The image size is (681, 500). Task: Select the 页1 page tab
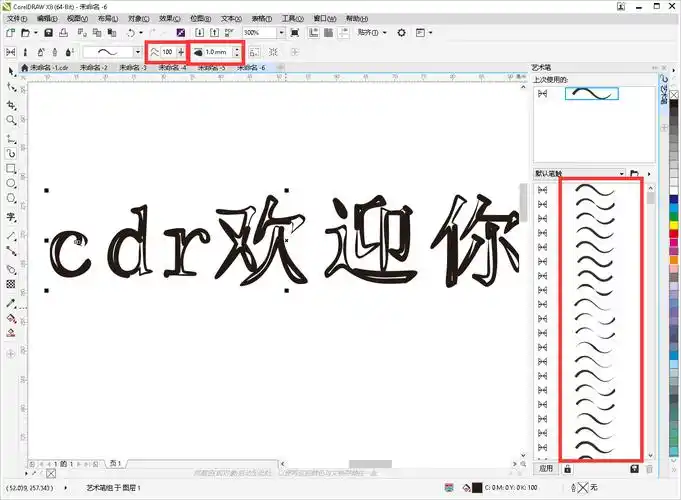(116, 464)
